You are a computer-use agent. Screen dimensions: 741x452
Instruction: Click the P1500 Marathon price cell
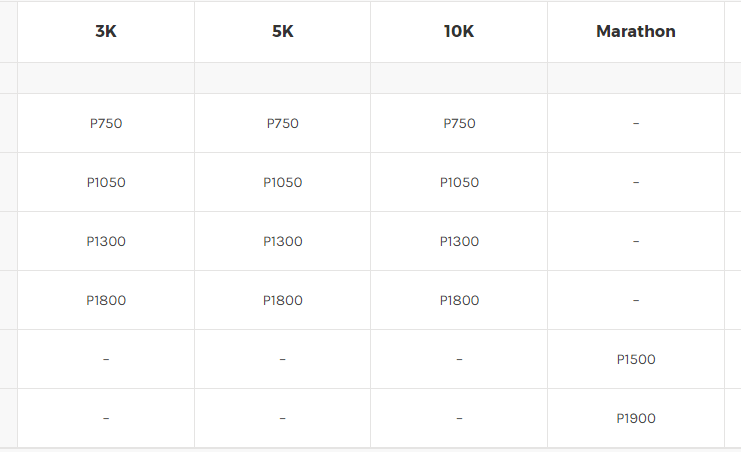[636, 359]
